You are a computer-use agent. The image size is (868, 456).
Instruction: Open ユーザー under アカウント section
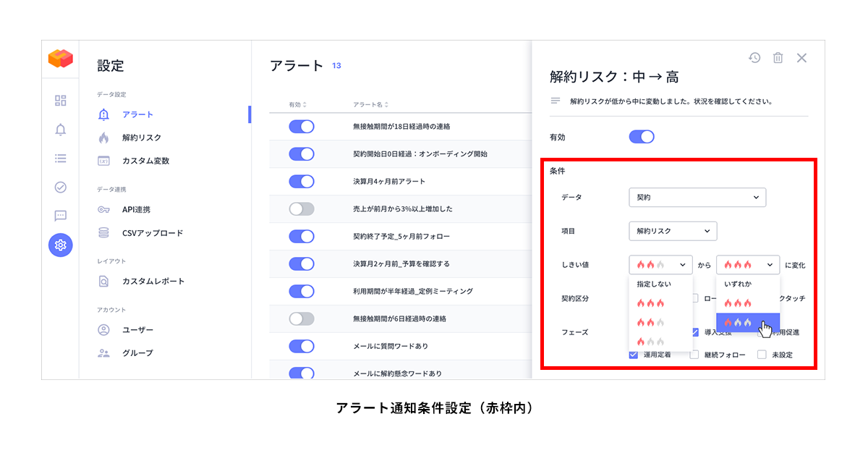pos(105,329)
